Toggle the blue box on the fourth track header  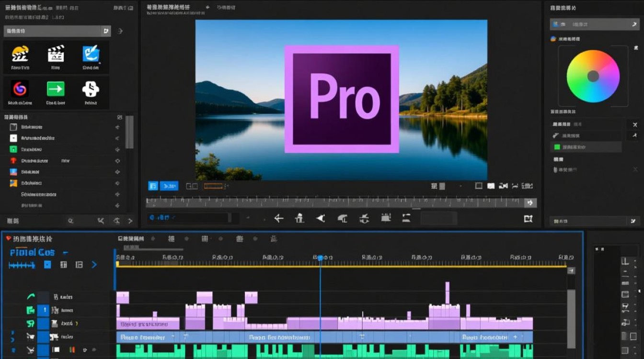tap(43, 337)
